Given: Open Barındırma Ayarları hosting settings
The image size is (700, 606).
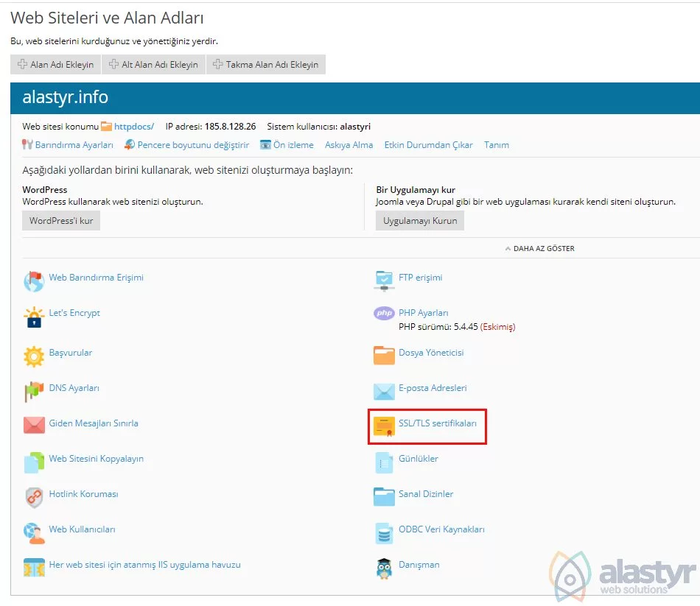Looking at the screenshot, I should click(72, 145).
